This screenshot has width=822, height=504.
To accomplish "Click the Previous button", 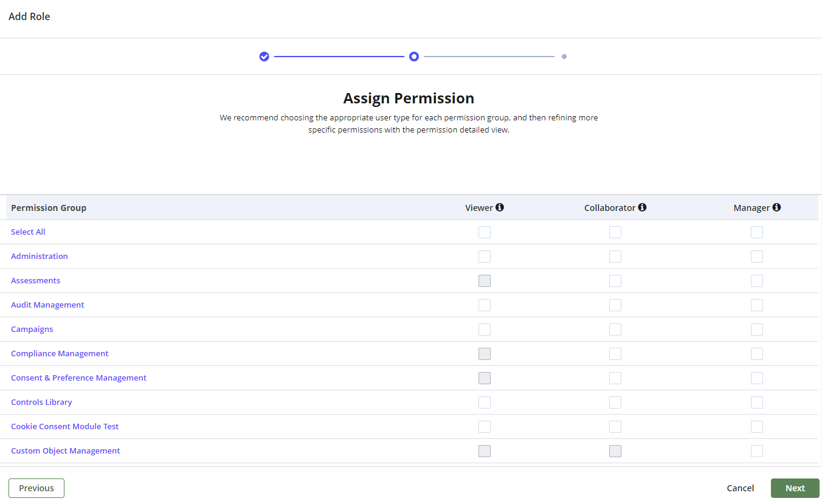I will [36, 488].
